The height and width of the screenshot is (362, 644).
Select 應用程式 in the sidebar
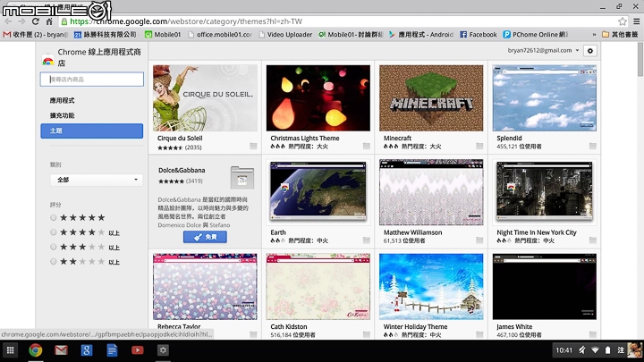point(62,100)
